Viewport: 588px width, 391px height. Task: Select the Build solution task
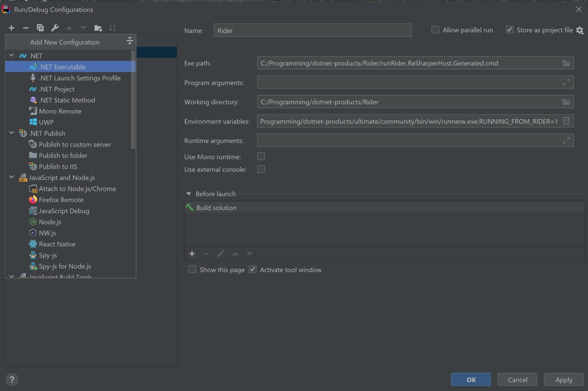[385, 208]
